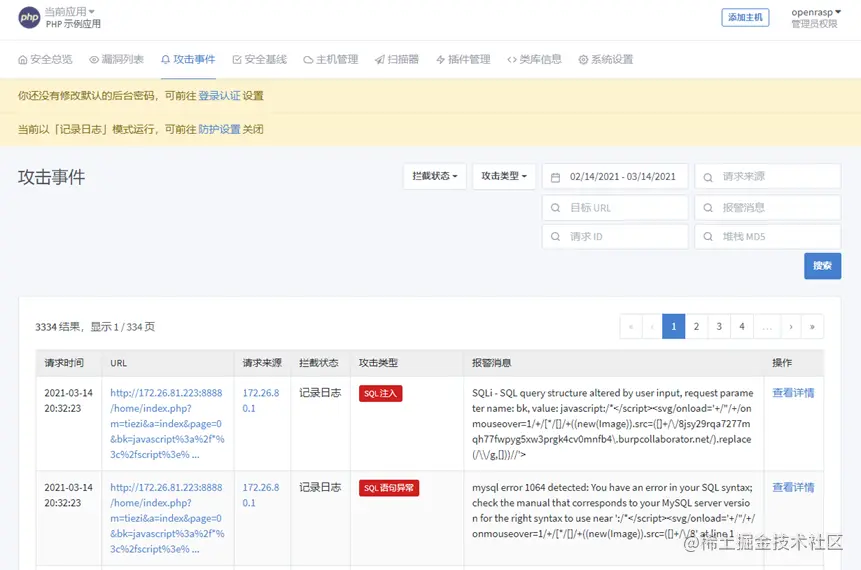This screenshot has width=861, height=570.
Task: Click 查看详情 for the SQL语句异常 event
Action: click(793, 487)
